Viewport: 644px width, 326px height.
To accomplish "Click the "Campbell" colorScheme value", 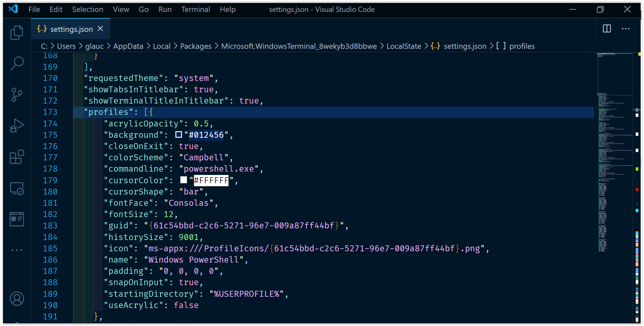I will coord(204,157).
